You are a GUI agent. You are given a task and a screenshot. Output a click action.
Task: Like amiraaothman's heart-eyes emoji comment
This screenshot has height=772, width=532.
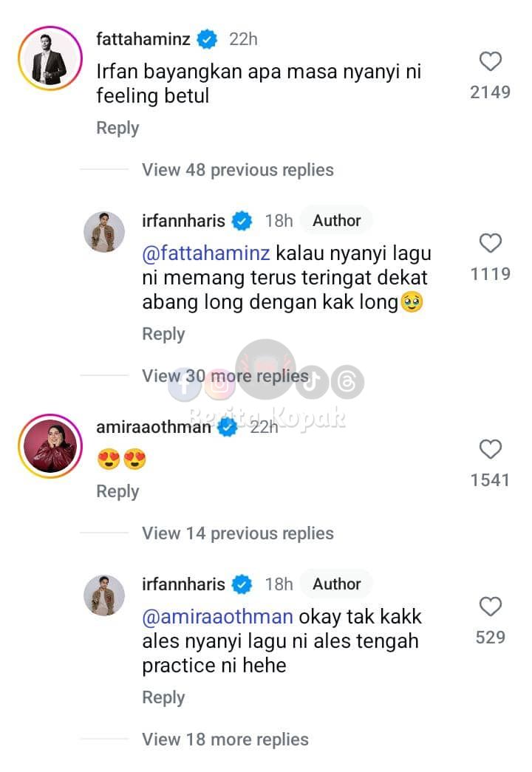click(490, 450)
